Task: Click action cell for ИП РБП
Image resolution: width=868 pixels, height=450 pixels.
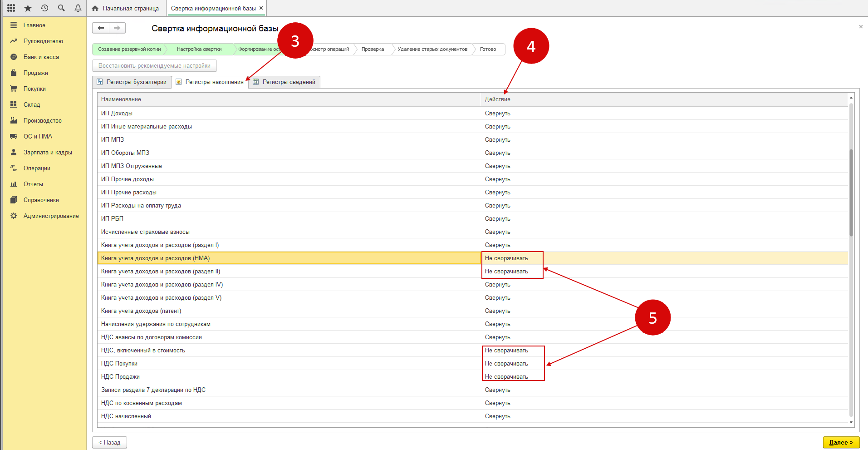Action: pos(664,219)
